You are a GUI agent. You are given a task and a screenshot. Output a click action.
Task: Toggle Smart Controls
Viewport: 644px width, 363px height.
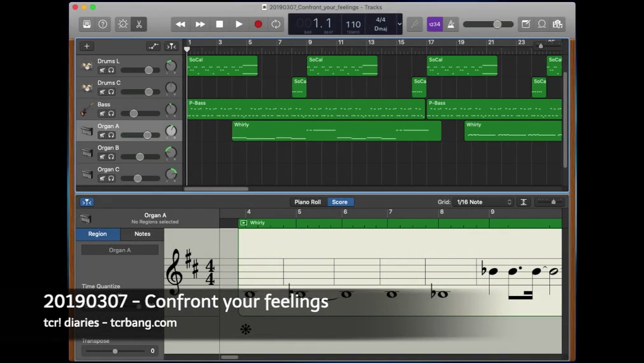(x=123, y=24)
